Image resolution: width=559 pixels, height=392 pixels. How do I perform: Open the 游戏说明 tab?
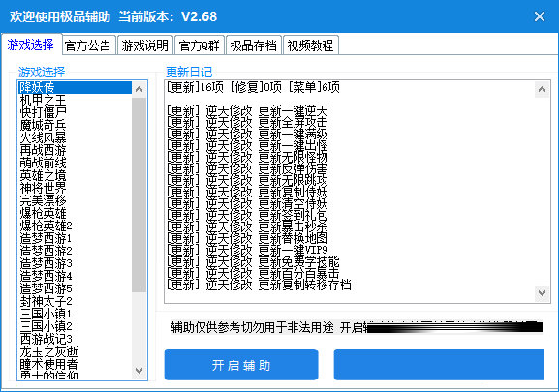click(x=144, y=45)
